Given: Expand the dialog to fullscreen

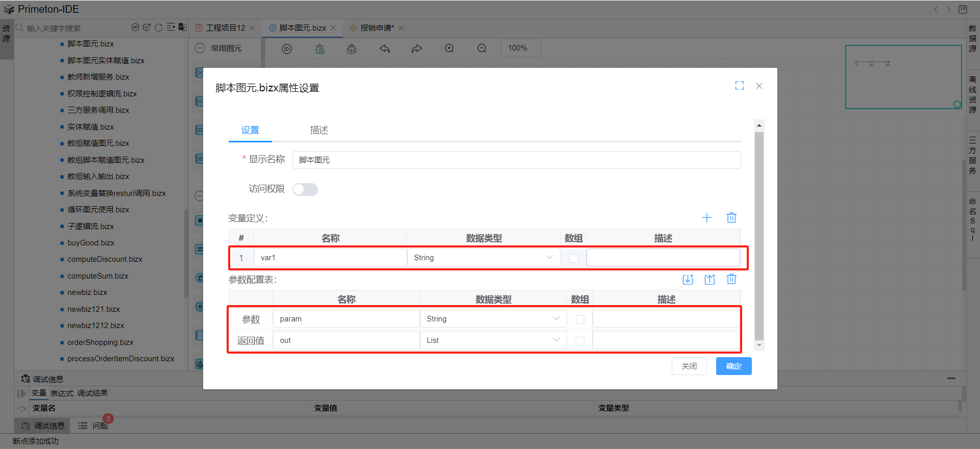Looking at the screenshot, I should (739, 86).
